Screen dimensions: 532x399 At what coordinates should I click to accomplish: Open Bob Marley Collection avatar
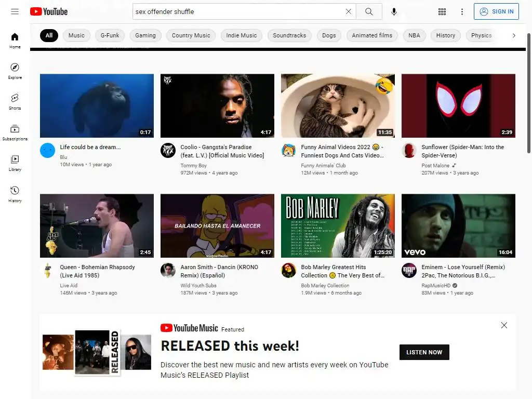288,270
